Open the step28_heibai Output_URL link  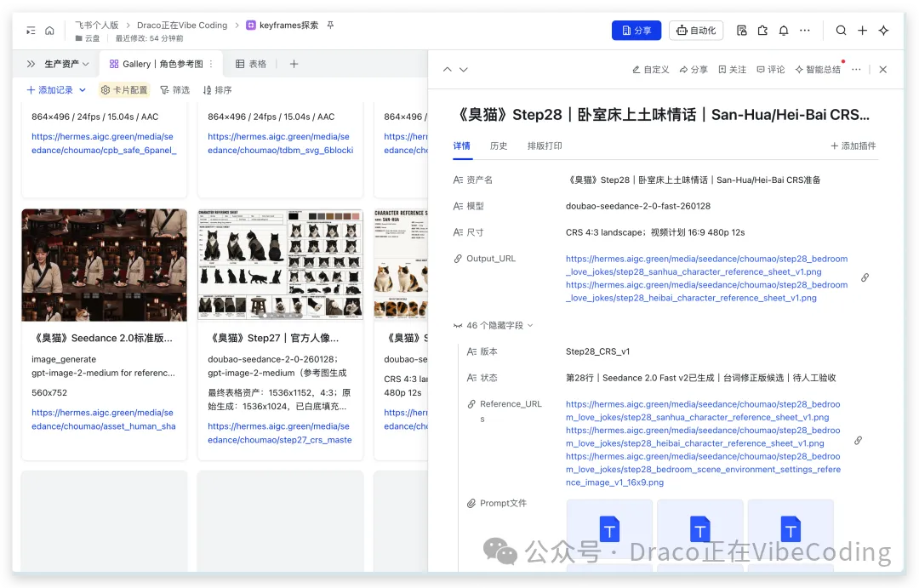point(706,291)
